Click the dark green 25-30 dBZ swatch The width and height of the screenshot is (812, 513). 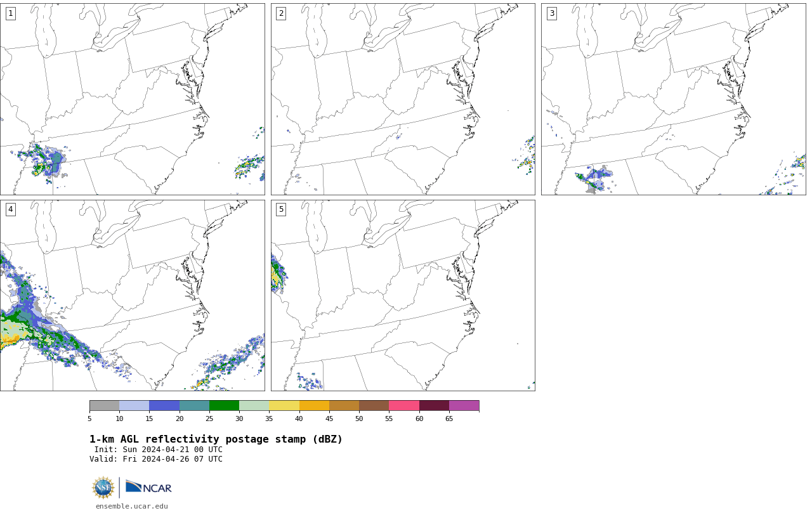tap(224, 406)
